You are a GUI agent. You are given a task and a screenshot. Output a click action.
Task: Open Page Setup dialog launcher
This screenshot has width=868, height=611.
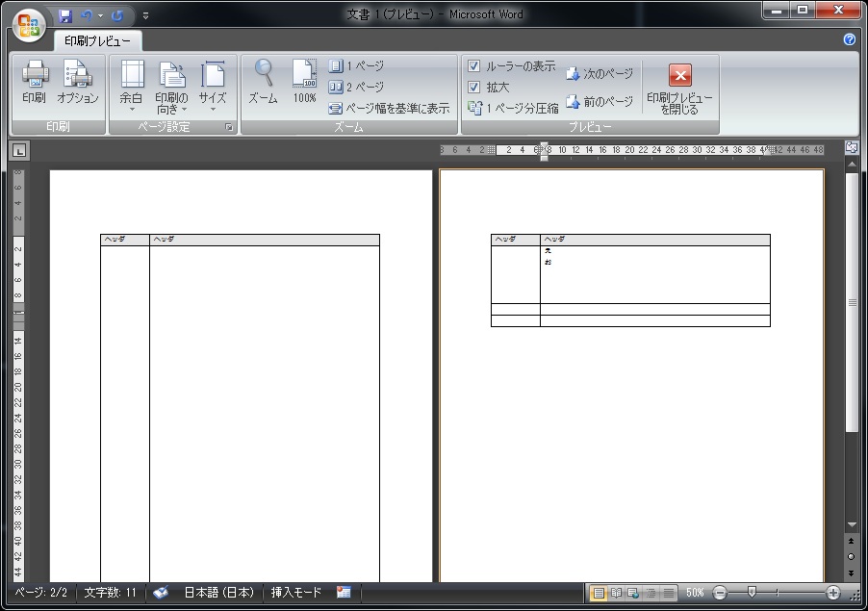click(229, 127)
